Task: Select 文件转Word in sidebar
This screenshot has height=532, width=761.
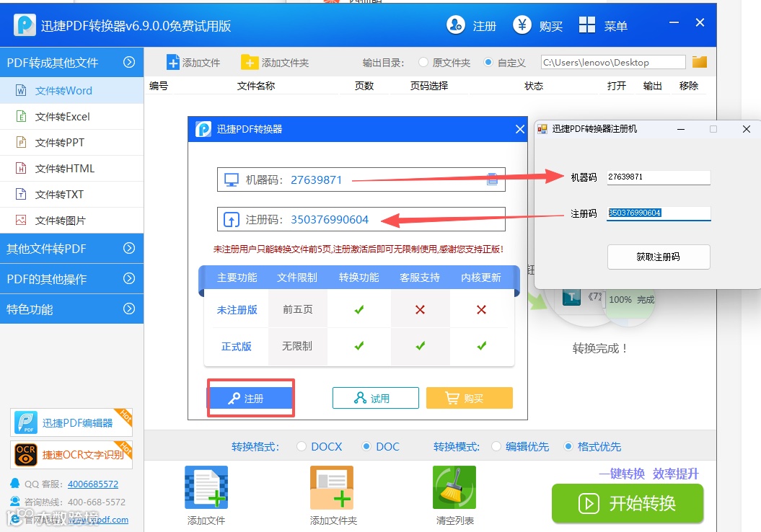Action: (72, 91)
